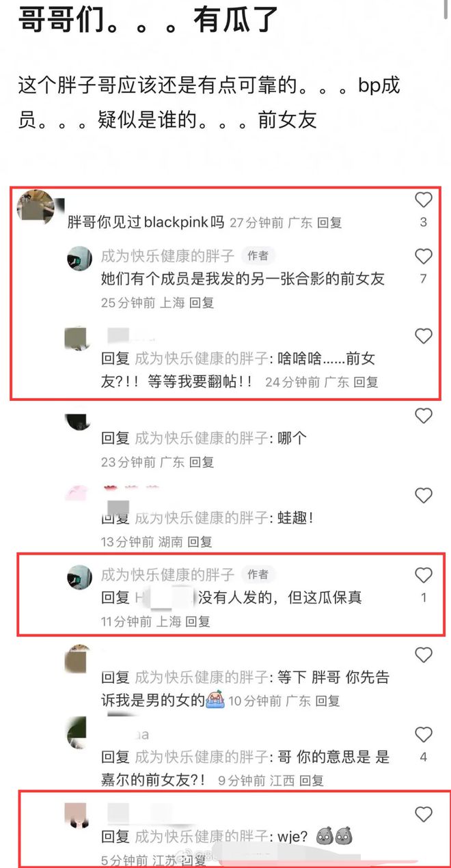Open avatar of the first commenter
This screenshot has height=868, width=451.
click(35, 206)
